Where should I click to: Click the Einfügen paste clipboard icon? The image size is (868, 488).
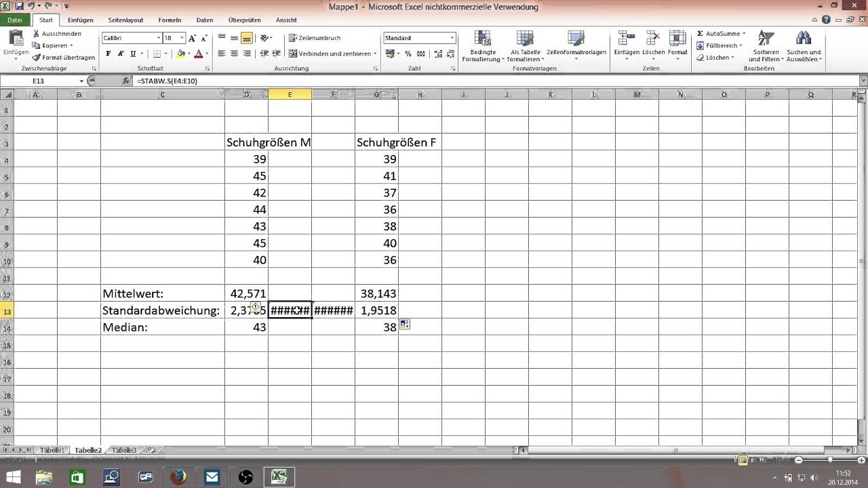pyautogui.click(x=15, y=39)
